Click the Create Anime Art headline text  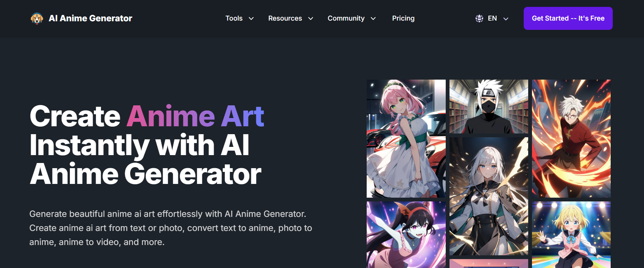[x=147, y=116]
